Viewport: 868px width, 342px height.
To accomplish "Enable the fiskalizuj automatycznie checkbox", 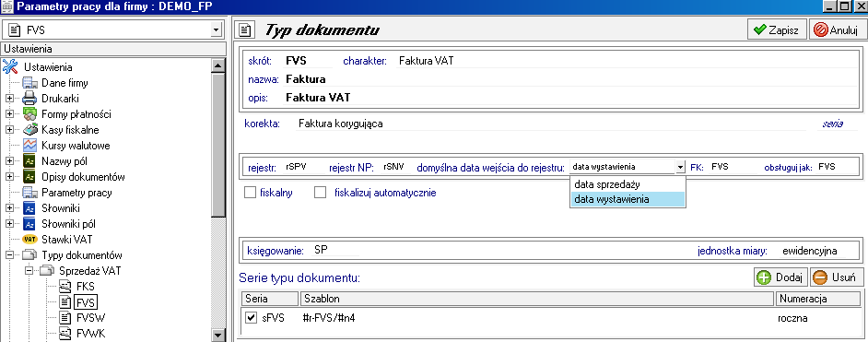I will point(320,193).
